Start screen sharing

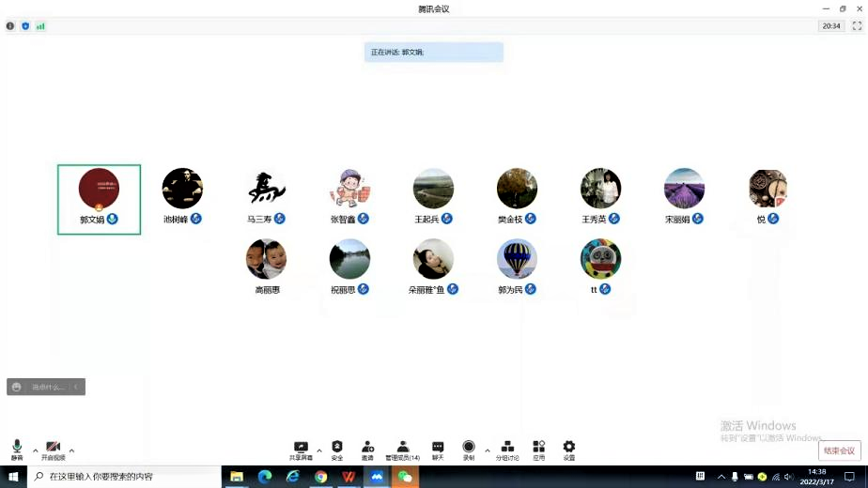tap(301, 449)
